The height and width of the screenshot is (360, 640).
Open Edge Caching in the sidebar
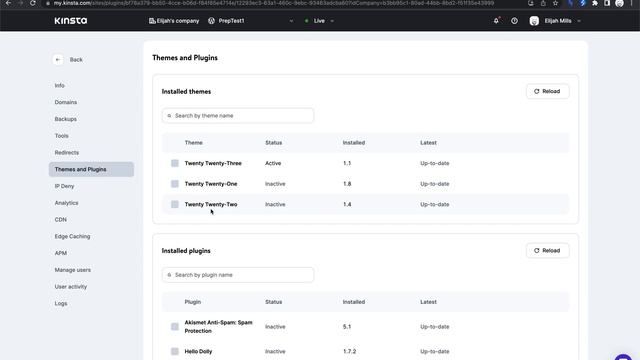tap(72, 236)
